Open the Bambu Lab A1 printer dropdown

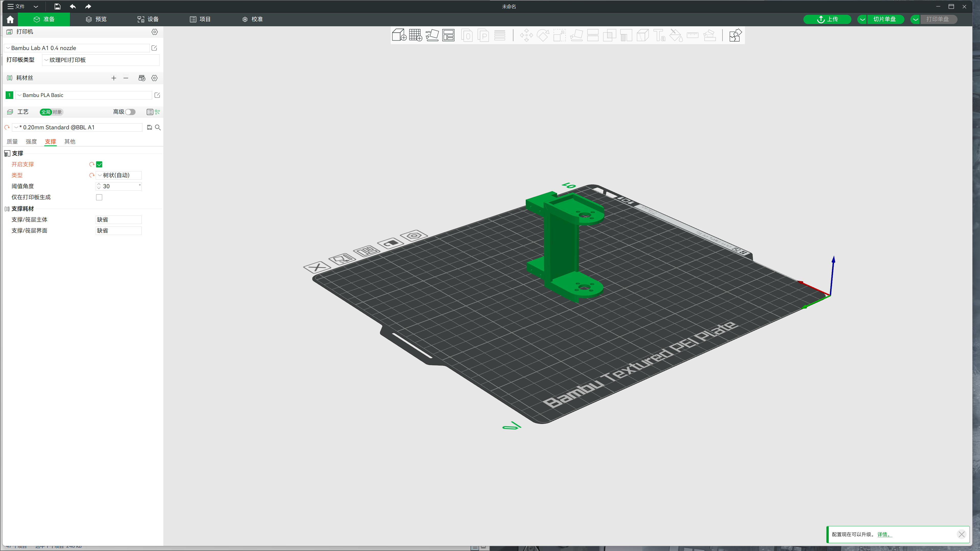pyautogui.click(x=78, y=48)
